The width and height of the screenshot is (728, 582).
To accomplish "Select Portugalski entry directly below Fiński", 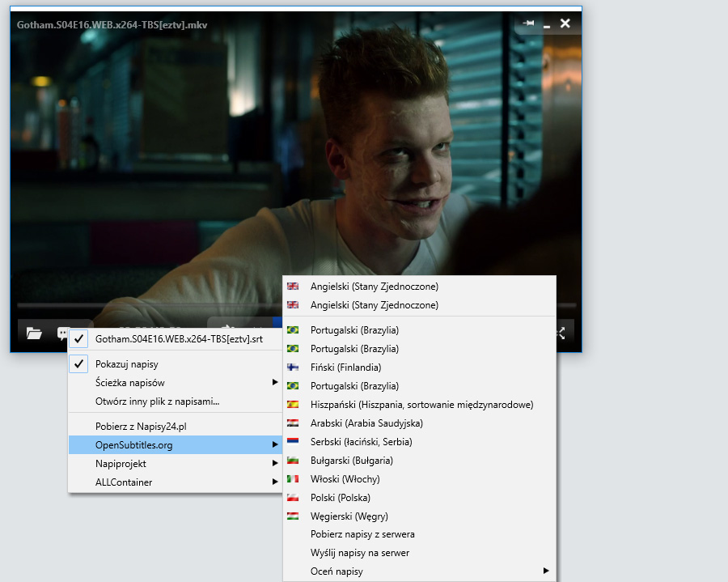I will coord(419,386).
